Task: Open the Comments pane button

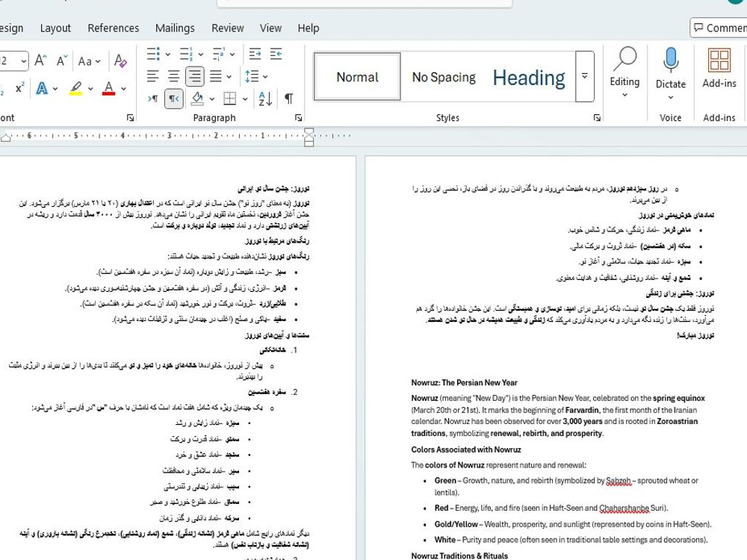Action: coord(719,28)
